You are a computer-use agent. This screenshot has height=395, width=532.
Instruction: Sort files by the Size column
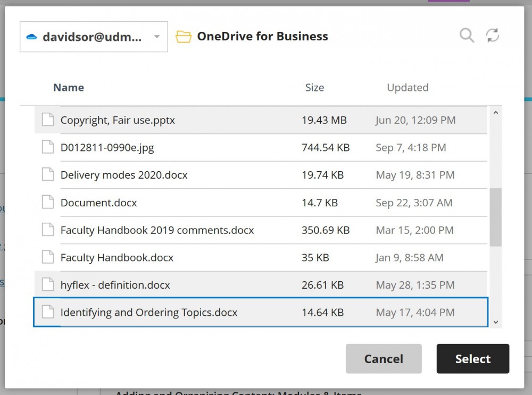(314, 87)
